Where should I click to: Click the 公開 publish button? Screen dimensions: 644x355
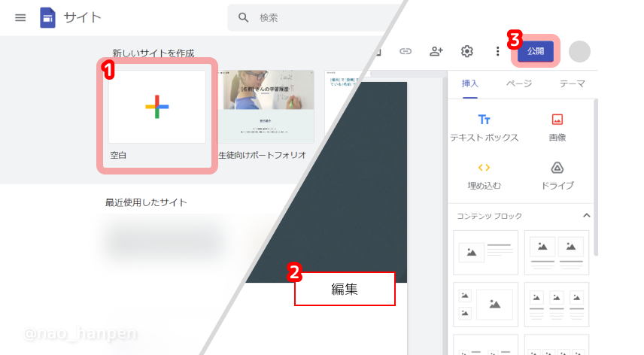pyautogui.click(x=536, y=51)
